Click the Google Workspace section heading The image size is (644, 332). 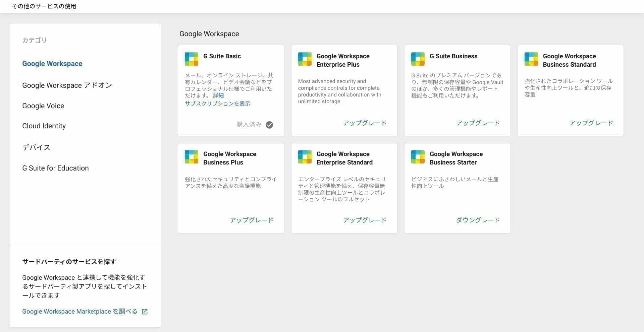tap(209, 34)
